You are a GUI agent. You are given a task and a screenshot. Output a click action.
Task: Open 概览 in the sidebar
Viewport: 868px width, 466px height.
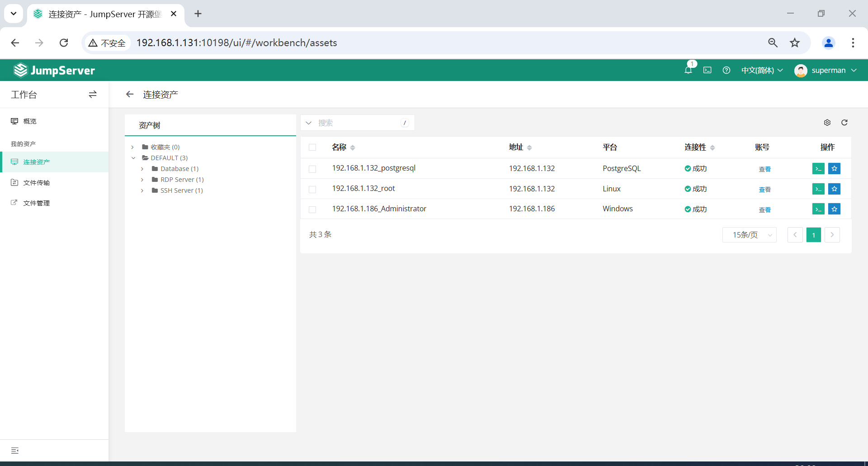54,121
